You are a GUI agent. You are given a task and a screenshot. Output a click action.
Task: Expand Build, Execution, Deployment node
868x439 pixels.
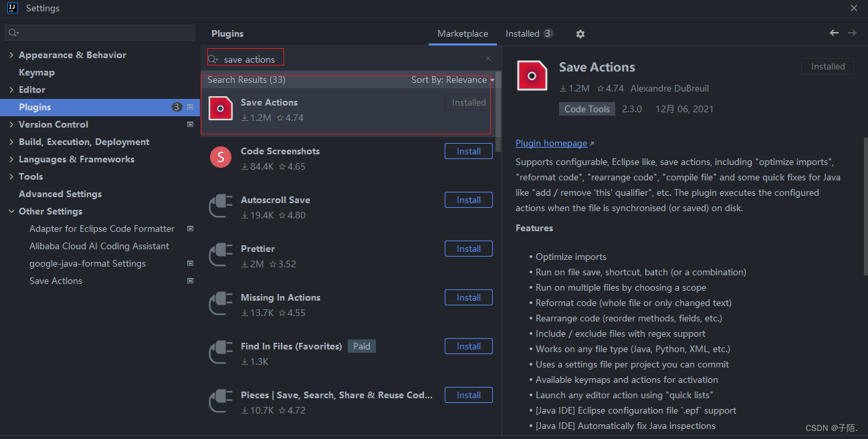coord(11,142)
